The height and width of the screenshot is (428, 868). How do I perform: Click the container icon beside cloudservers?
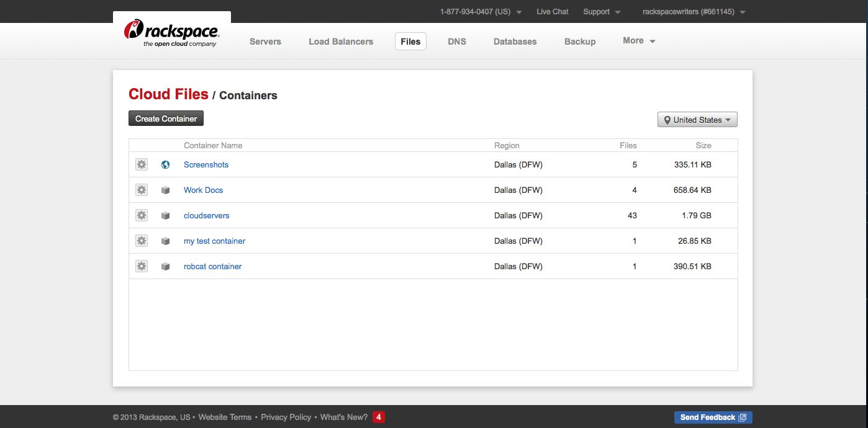[165, 215]
